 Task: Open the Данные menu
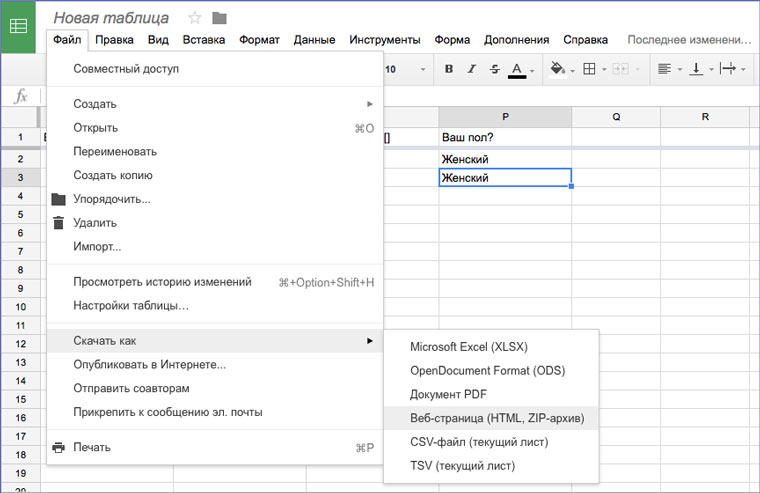coord(314,40)
